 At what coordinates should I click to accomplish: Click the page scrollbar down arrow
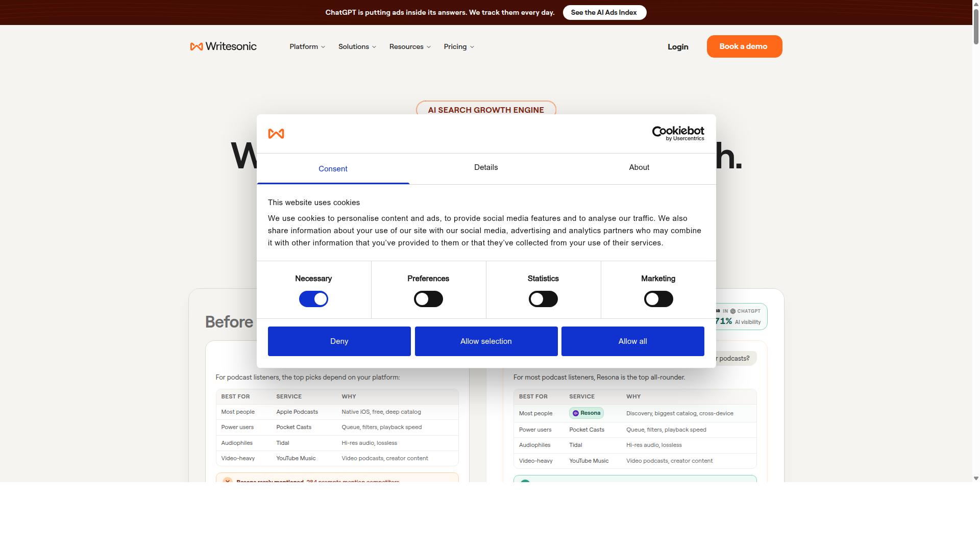[976, 478]
